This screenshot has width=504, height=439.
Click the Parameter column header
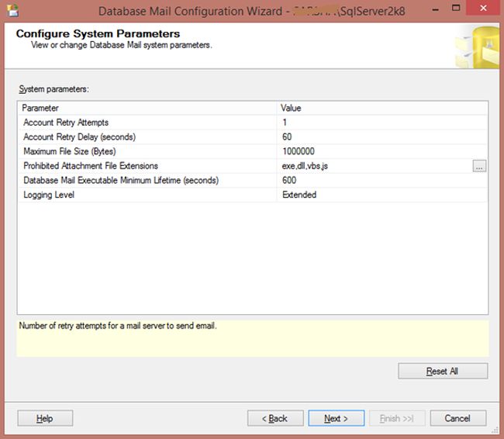(x=147, y=108)
